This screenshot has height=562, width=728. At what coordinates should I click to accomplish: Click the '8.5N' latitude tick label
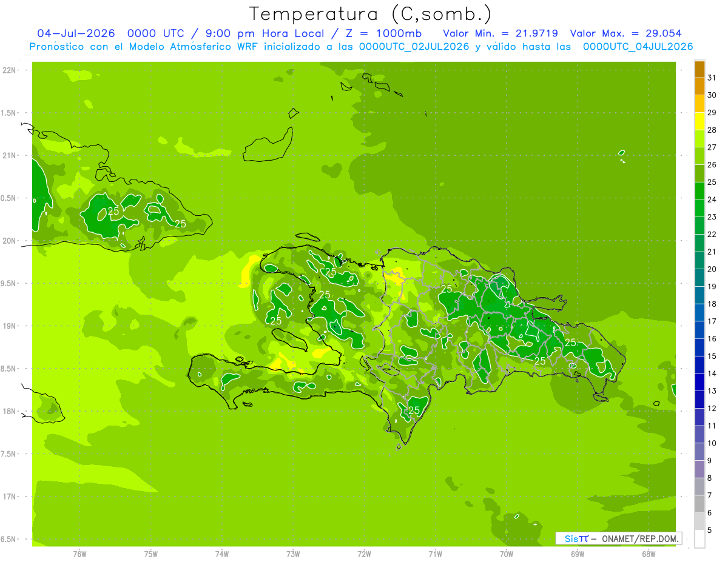click(9, 369)
